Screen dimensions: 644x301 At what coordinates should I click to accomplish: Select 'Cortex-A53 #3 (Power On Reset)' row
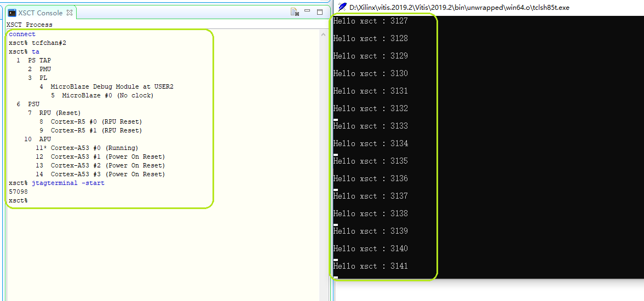coord(100,174)
